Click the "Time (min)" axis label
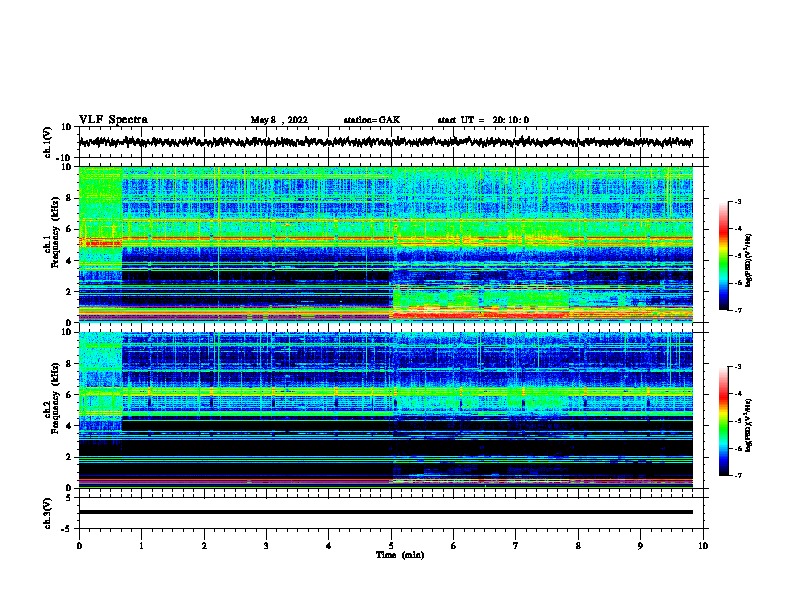 point(400,555)
